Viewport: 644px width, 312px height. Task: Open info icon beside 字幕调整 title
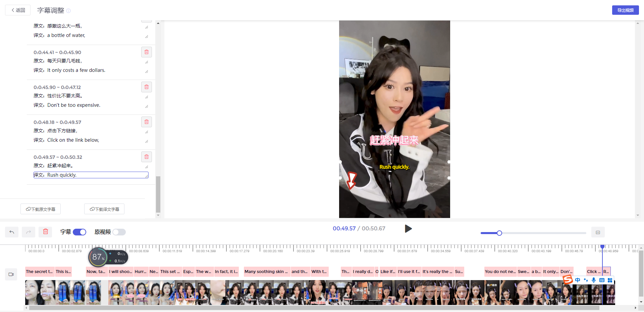[x=68, y=11]
